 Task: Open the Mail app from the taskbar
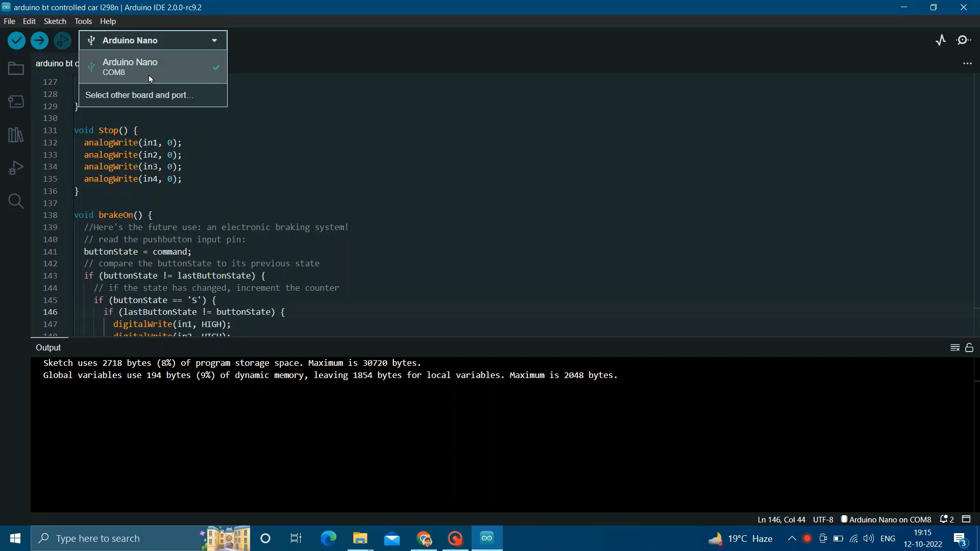tap(392, 538)
